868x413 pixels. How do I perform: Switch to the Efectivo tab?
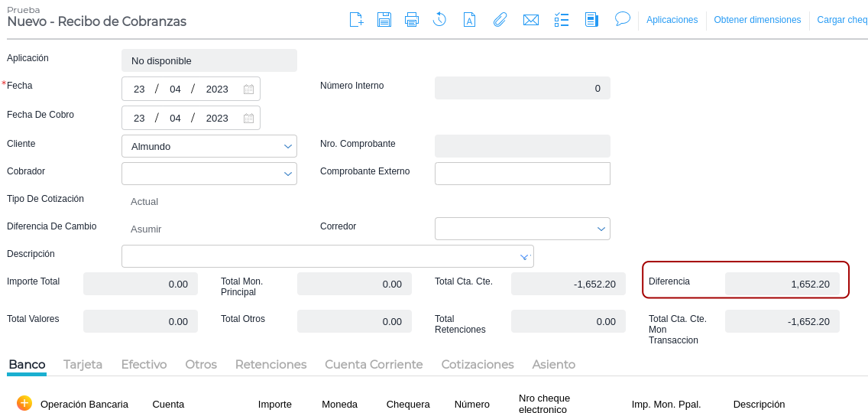click(x=144, y=365)
